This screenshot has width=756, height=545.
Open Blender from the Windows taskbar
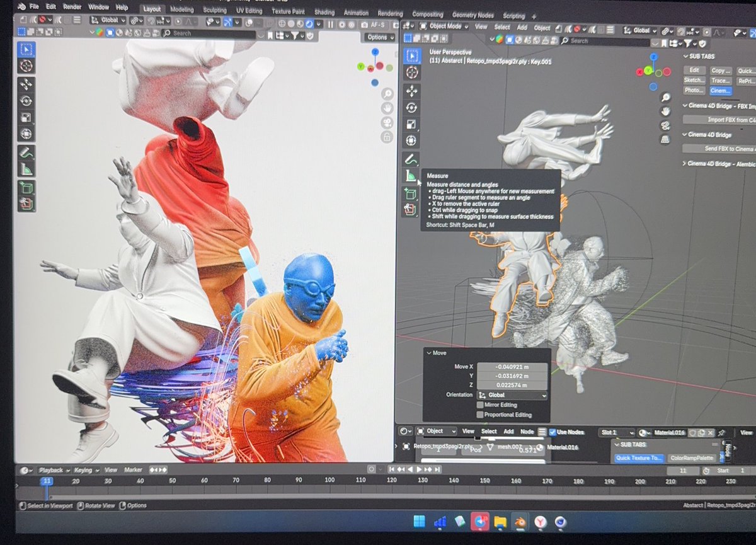[520, 522]
